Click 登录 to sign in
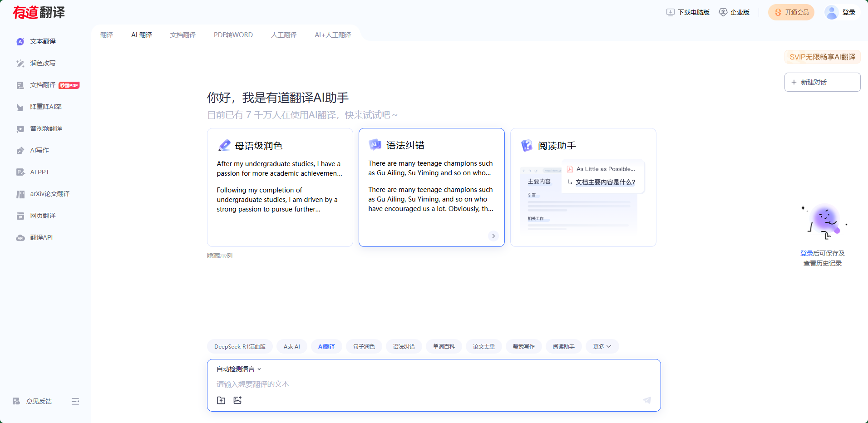The image size is (868, 423). click(x=849, y=12)
